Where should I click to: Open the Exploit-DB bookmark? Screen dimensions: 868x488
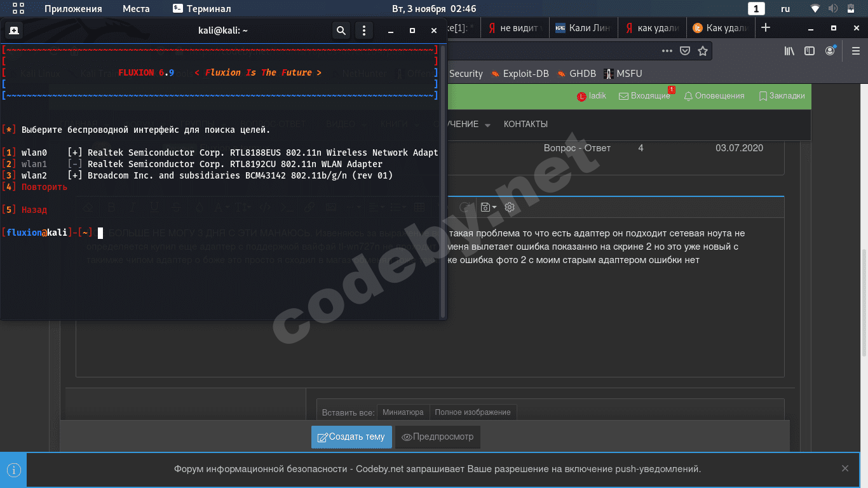520,74
